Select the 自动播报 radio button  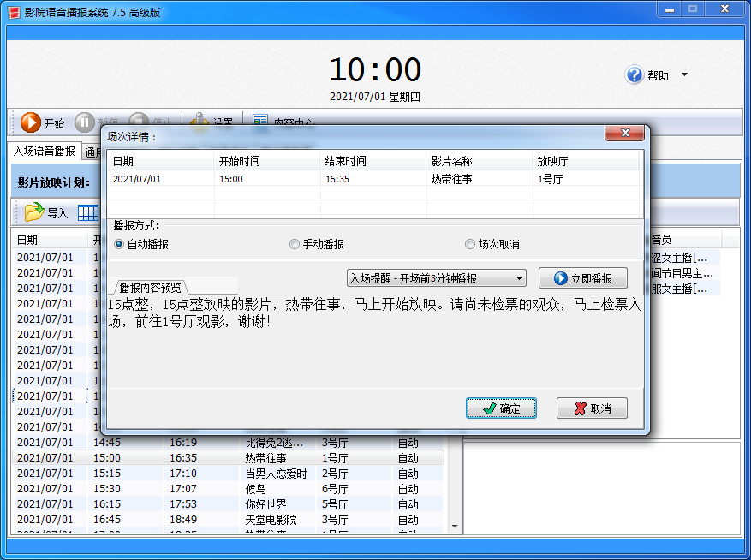119,244
